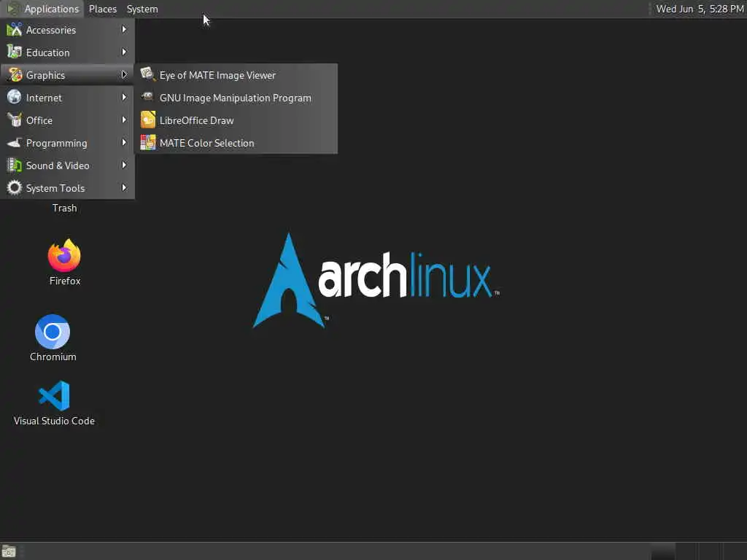Click the Firefox desktop label
Viewport: 747px width, 560px height.
point(65,281)
